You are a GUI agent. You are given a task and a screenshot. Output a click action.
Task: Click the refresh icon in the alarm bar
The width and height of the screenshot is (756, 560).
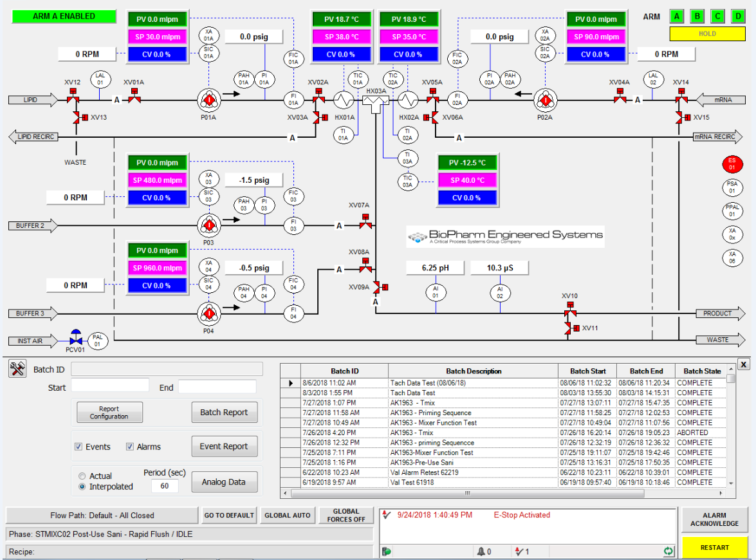coord(668,551)
